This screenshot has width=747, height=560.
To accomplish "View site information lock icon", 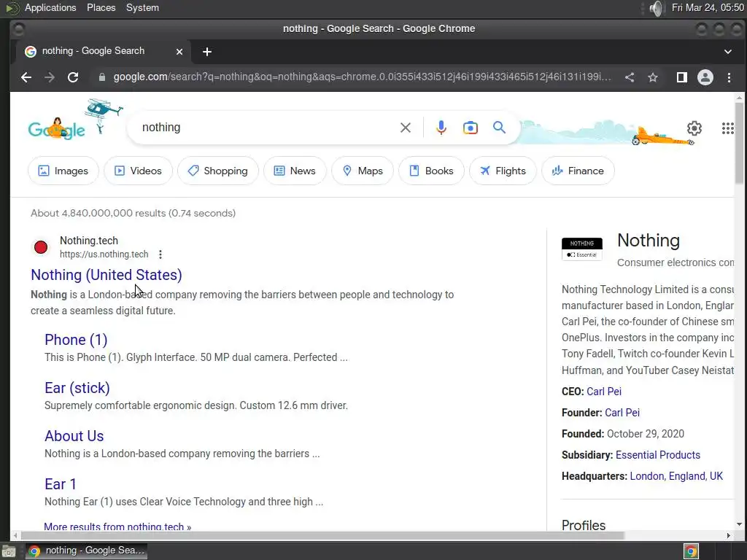I will [x=102, y=77].
